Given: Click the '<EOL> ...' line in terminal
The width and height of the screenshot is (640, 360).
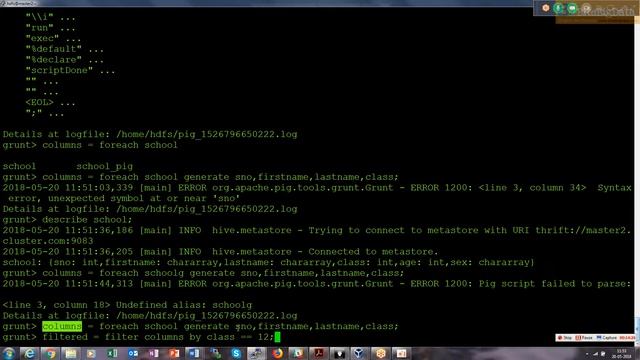Looking at the screenshot, I should click(x=50, y=103).
